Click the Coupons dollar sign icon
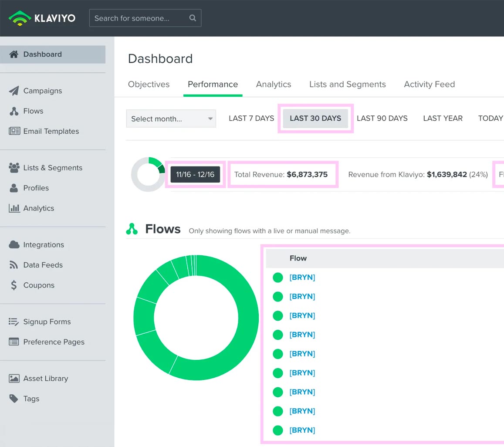504x447 pixels. [x=14, y=285]
